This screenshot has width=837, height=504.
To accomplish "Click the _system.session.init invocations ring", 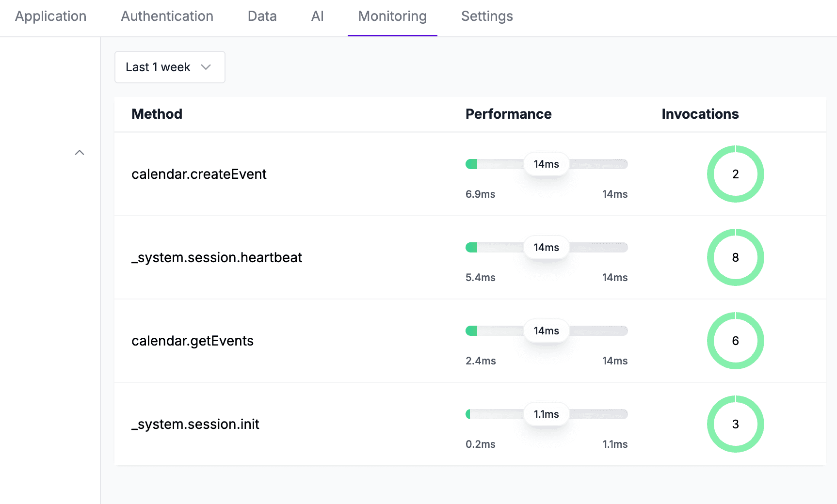I will coord(735,424).
